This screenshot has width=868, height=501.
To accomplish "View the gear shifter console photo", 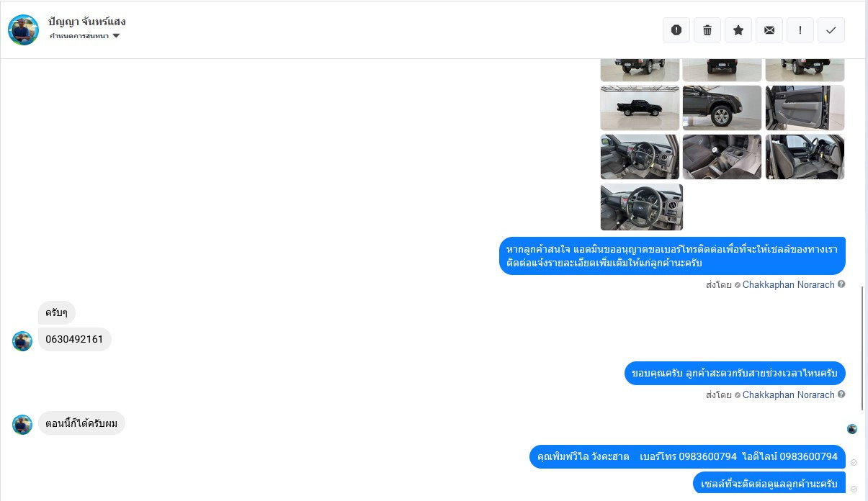I will coord(722,157).
